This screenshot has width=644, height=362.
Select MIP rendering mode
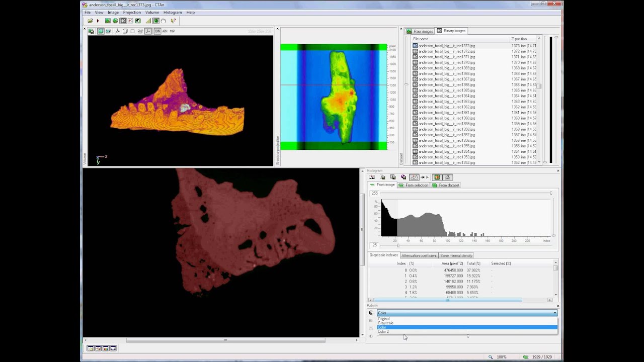pos(172,31)
